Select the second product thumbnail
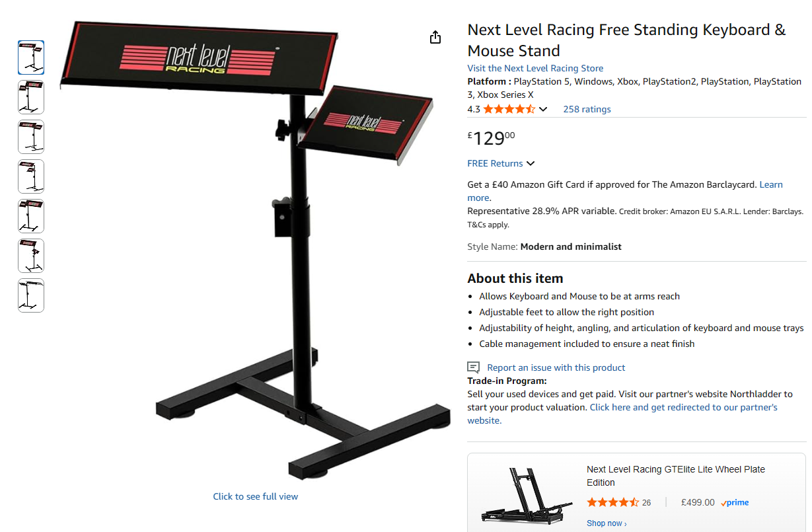 (31, 97)
